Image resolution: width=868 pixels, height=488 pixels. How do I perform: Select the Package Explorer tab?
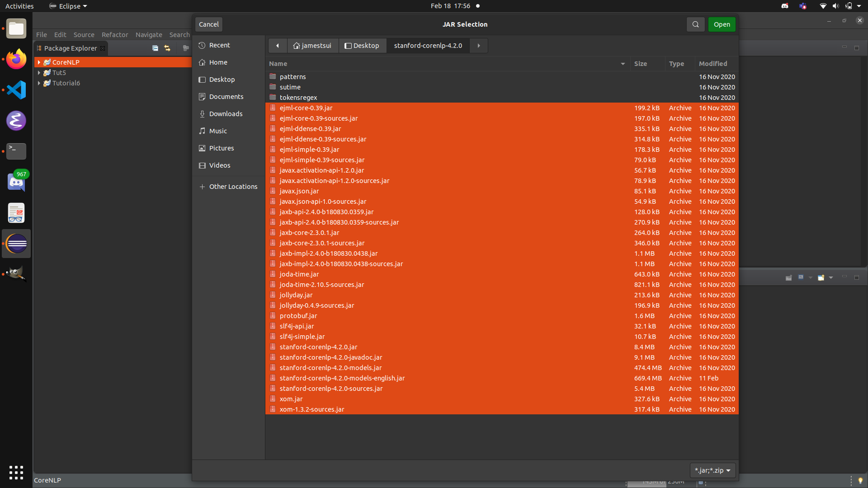(71, 48)
